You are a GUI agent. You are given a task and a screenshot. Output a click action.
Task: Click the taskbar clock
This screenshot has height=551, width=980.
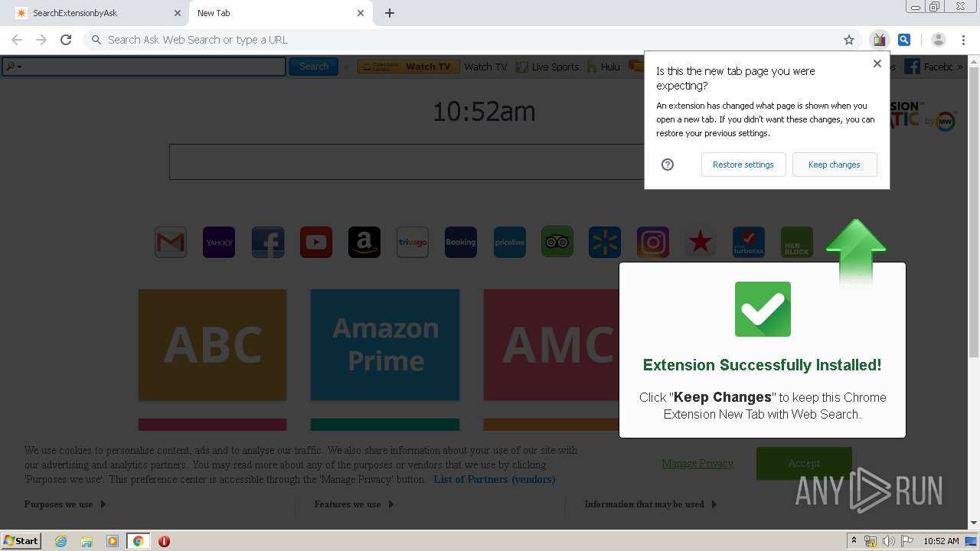(941, 541)
